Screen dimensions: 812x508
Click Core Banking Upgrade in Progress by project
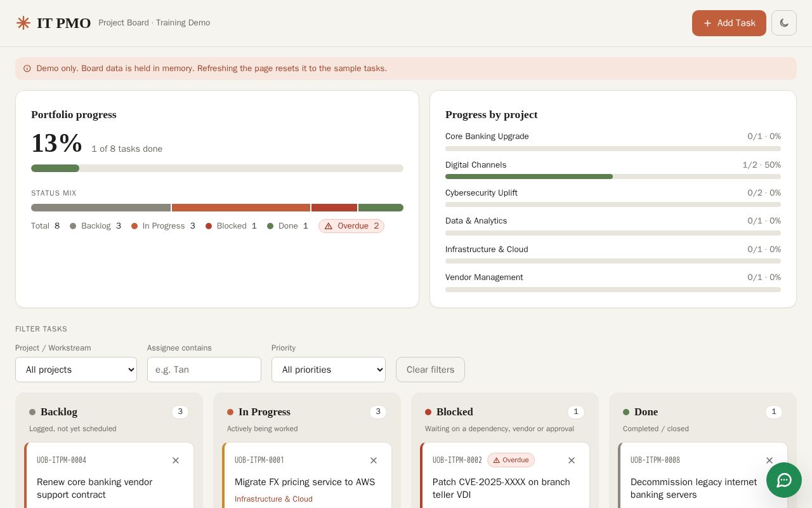coord(487,137)
